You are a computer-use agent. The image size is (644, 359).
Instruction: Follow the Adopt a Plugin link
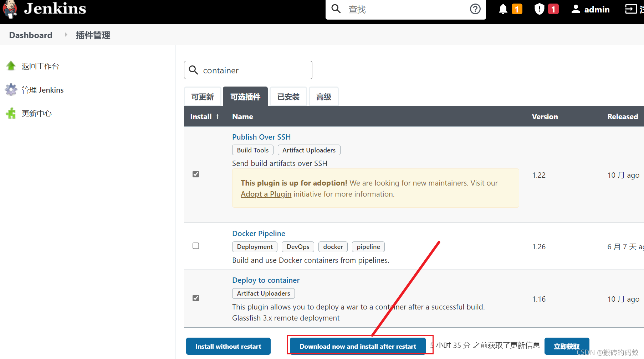point(266,194)
